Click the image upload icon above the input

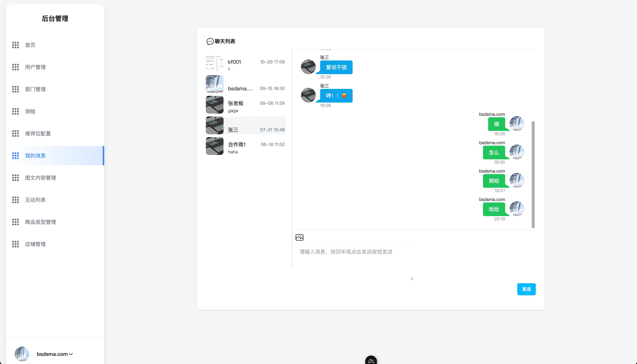pyautogui.click(x=299, y=237)
